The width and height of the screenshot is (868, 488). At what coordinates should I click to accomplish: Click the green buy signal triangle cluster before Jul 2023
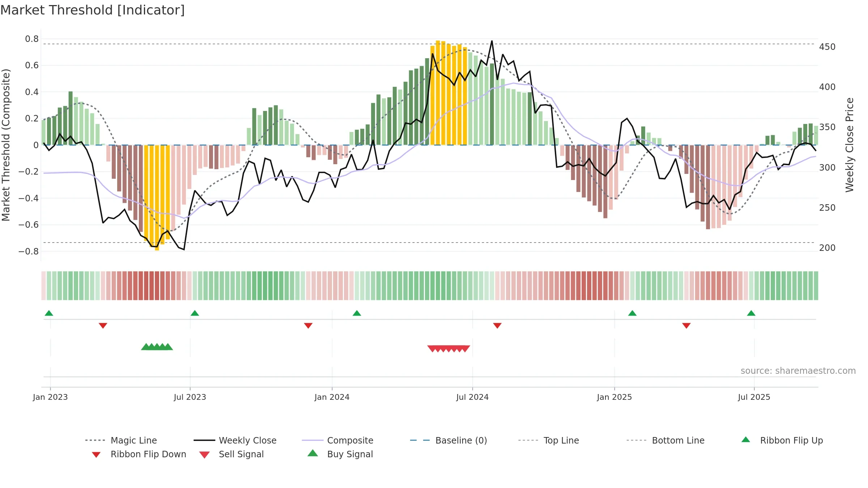pyautogui.click(x=157, y=347)
